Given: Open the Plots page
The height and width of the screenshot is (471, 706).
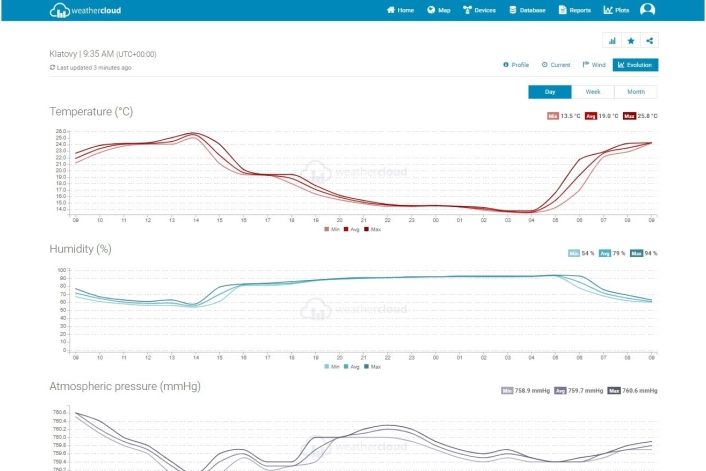Looking at the screenshot, I should tap(616, 10).
